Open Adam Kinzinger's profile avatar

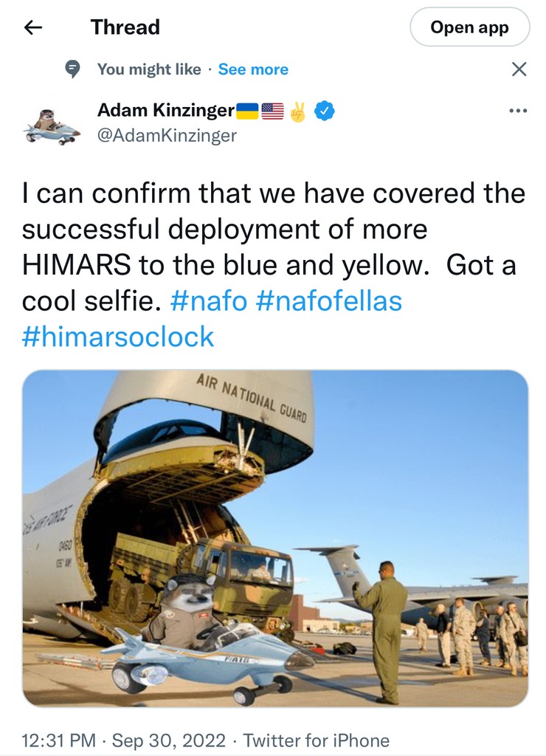pos(51,123)
